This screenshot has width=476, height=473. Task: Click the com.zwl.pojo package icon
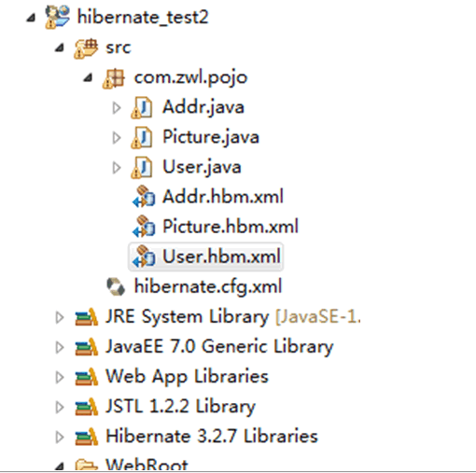coord(114,78)
